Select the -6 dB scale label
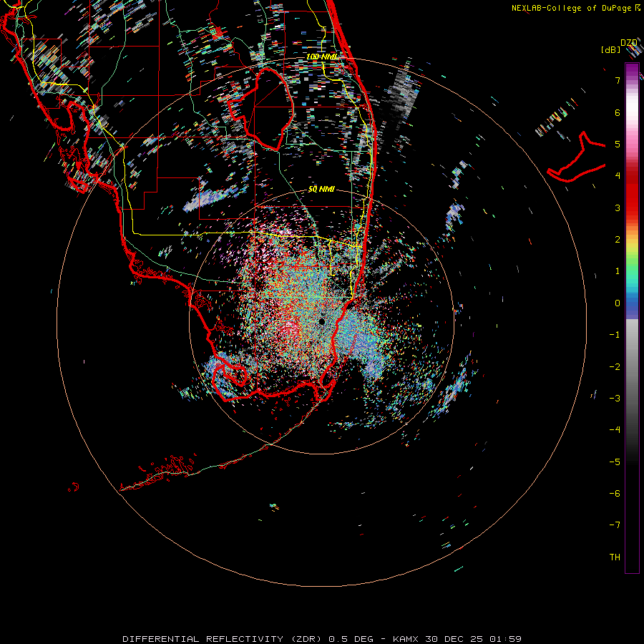 click(x=615, y=494)
